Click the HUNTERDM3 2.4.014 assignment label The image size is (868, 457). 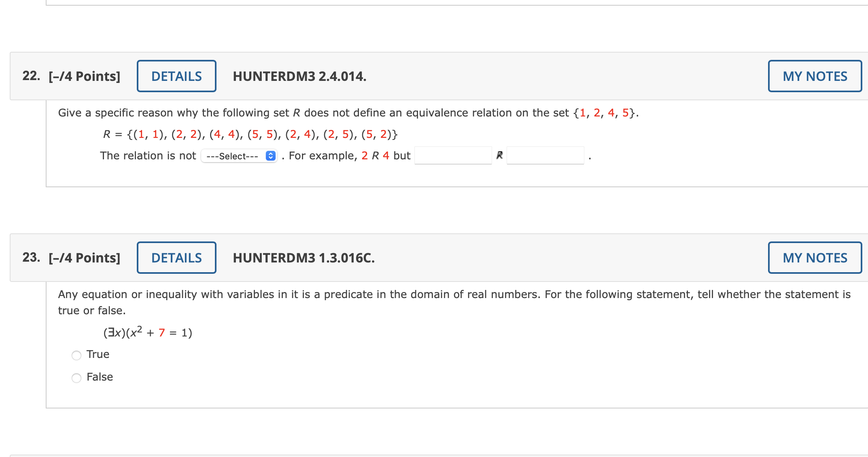pyautogui.click(x=299, y=76)
